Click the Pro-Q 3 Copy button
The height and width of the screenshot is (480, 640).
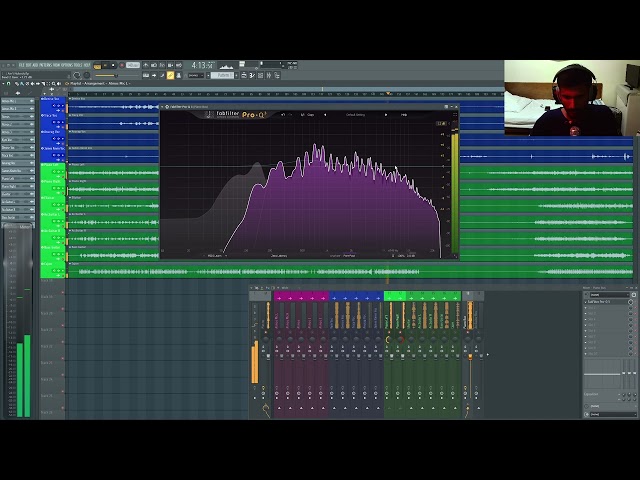click(311, 115)
